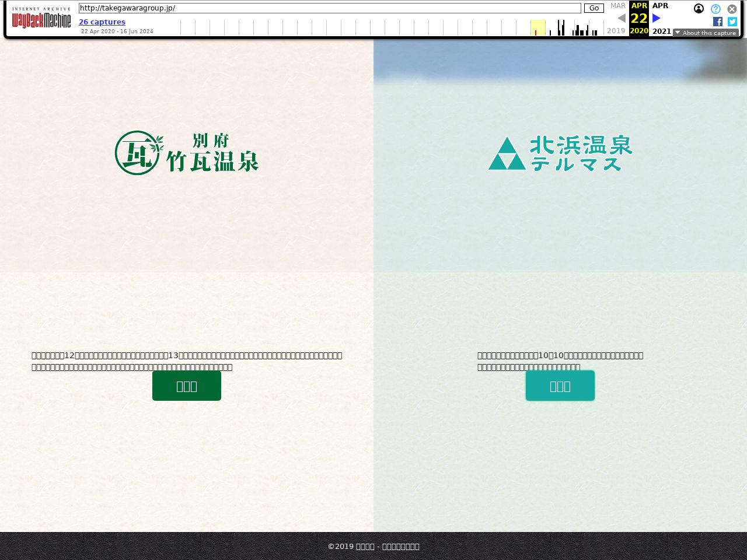
Task: Open the Wayback user account icon
Action: pyautogui.click(x=699, y=9)
